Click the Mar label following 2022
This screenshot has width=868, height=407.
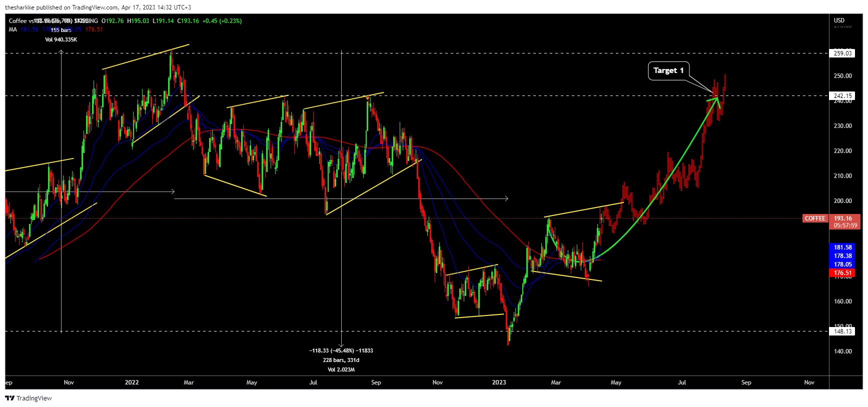(189, 382)
